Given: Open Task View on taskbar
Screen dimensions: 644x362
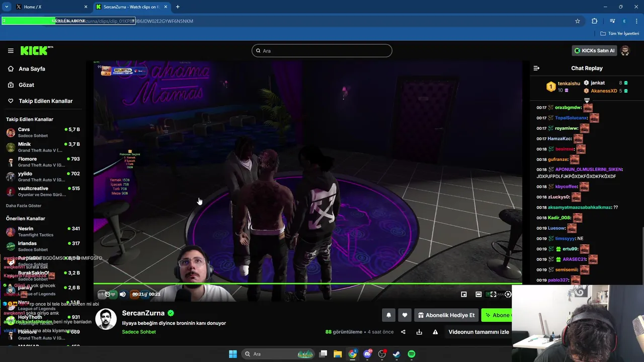Looking at the screenshot, I should coord(324,354).
